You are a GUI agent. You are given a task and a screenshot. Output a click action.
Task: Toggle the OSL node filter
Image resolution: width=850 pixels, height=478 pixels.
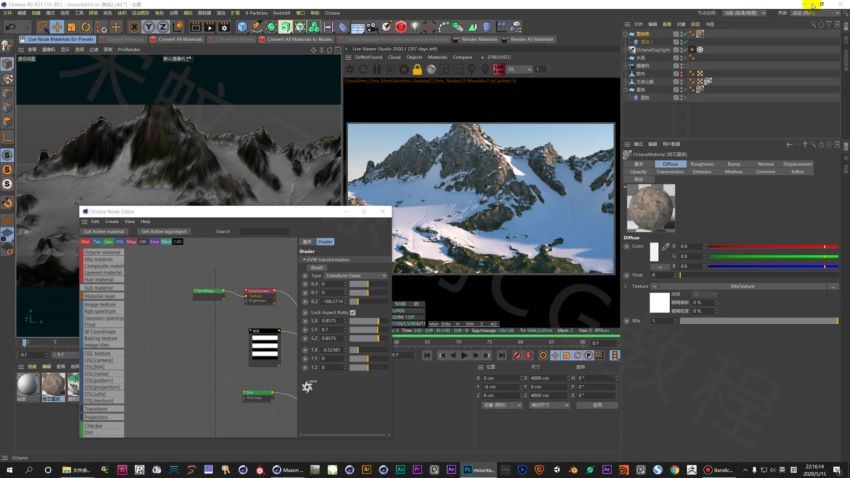120,242
